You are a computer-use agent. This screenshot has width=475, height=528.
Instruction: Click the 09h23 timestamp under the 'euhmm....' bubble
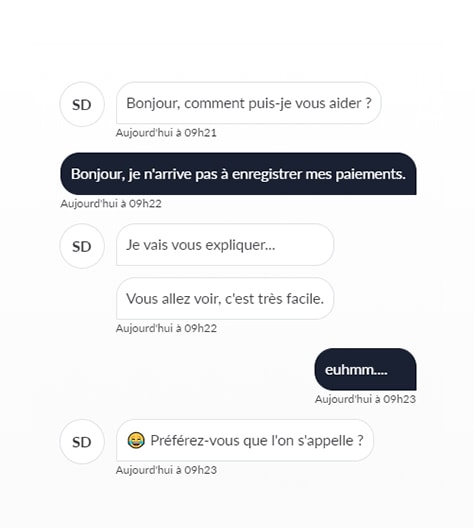click(x=366, y=399)
